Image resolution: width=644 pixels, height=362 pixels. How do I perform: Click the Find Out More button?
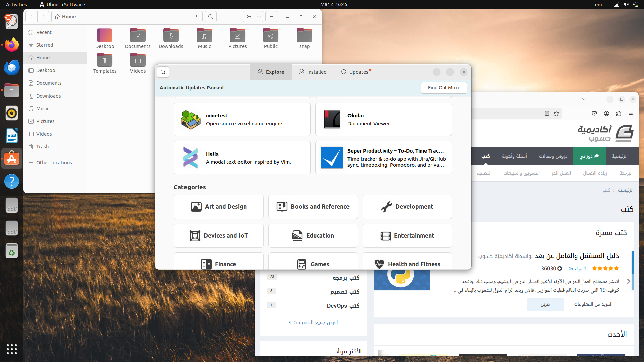[x=444, y=88]
